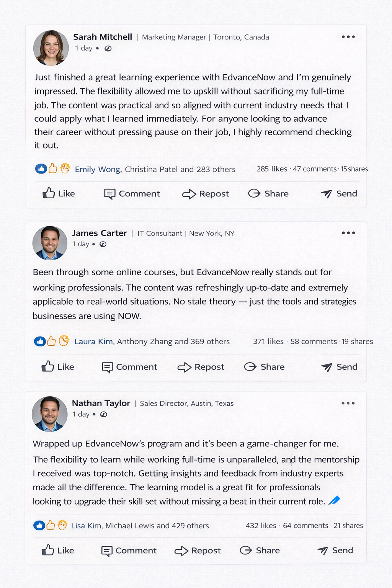Like Sarah Mitchell's post

[59, 193]
